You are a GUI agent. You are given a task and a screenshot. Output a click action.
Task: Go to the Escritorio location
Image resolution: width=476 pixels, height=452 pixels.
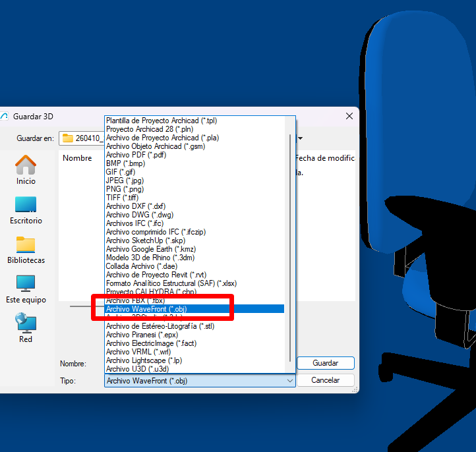26,210
